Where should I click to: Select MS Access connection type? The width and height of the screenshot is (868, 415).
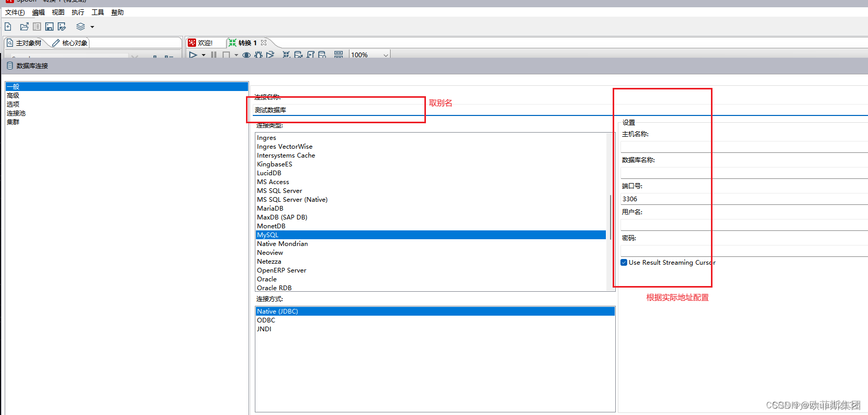[273, 182]
